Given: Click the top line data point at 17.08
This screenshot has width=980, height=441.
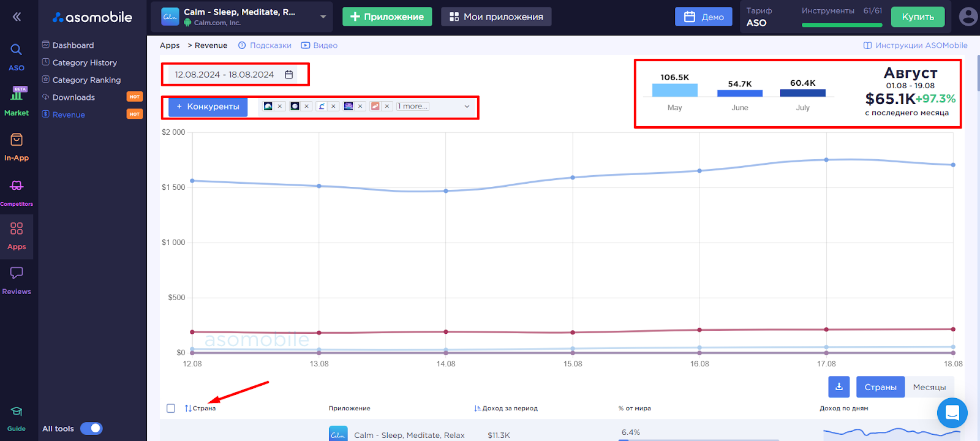Looking at the screenshot, I should tap(826, 160).
